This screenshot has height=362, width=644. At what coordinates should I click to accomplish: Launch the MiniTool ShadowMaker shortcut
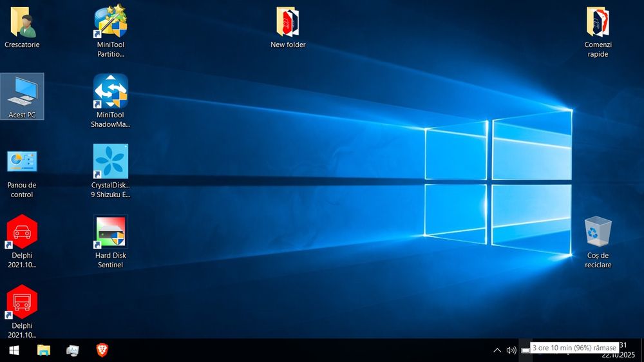click(x=111, y=101)
